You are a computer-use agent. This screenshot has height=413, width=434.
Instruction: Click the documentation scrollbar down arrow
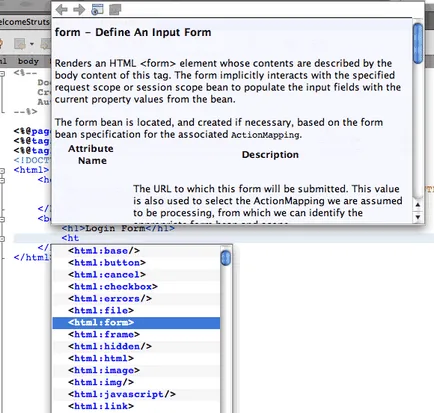(418, 217)
